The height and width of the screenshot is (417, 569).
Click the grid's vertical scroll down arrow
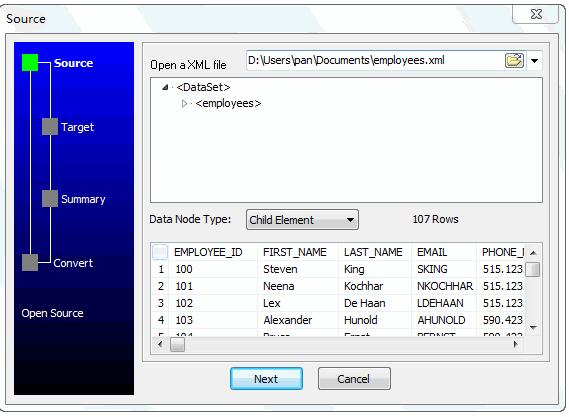tap(533, 327)
